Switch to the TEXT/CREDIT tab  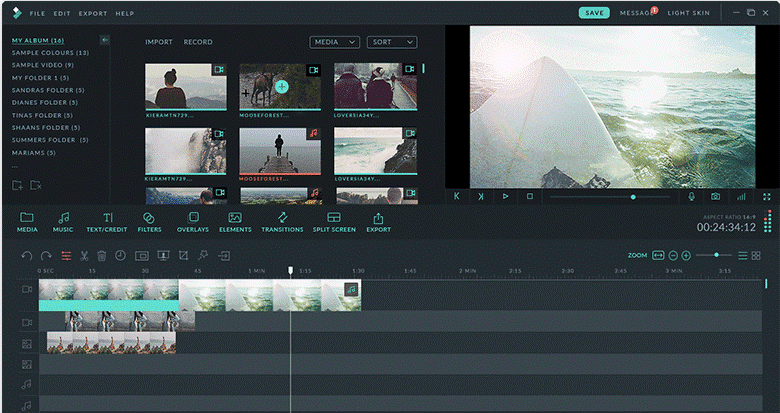tap(107, 222)
